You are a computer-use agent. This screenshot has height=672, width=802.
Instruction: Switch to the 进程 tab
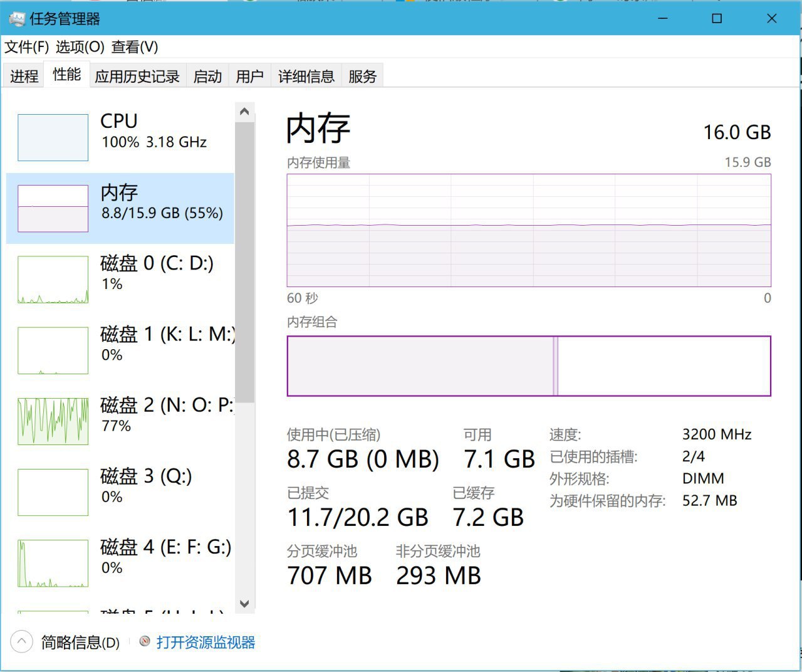(x=24, y=76)
